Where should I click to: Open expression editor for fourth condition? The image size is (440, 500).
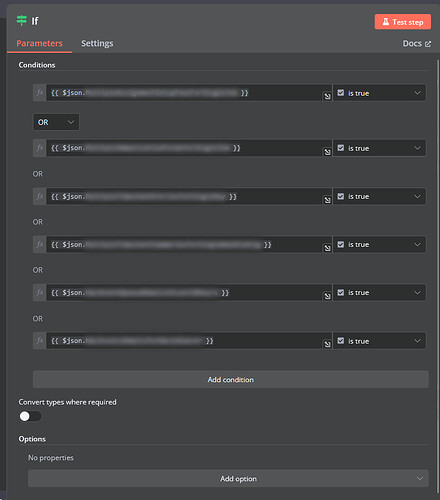pyautogui.click(x=327, y=248)
